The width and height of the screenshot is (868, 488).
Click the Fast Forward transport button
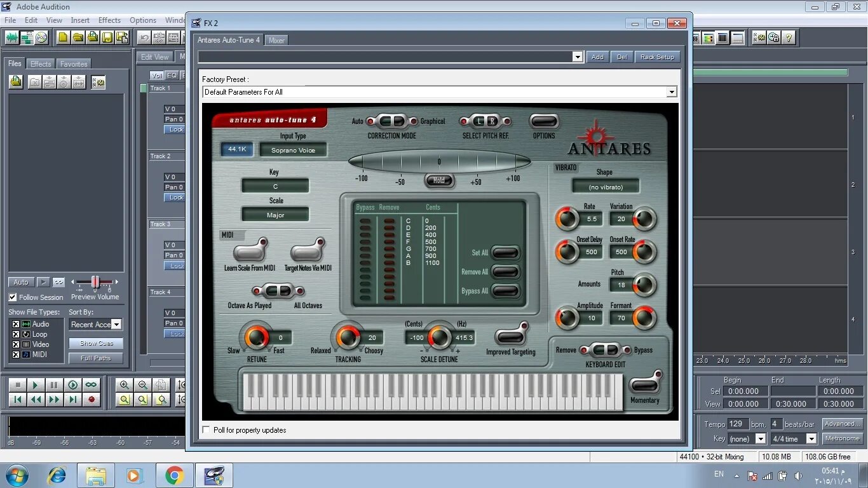(x=54, y=400)
